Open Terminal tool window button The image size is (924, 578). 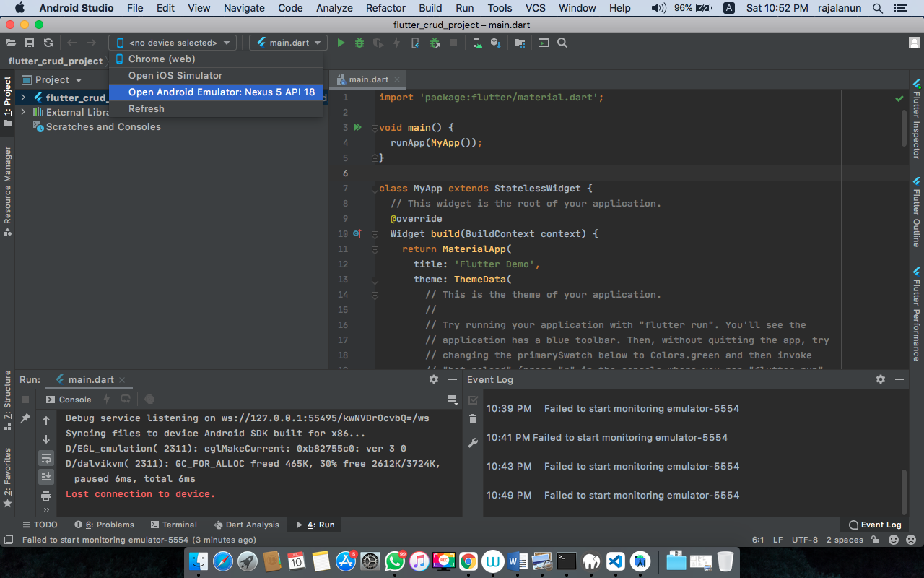point(174,525)
